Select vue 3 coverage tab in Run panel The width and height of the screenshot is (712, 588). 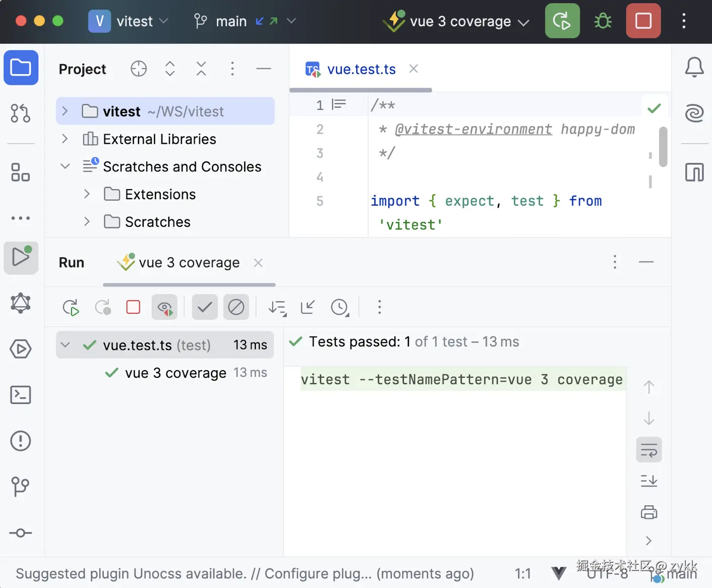tap(189, 263)
